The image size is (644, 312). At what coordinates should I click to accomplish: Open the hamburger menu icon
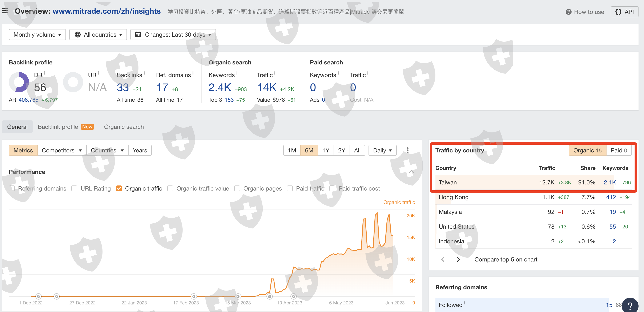click(5, 11)
